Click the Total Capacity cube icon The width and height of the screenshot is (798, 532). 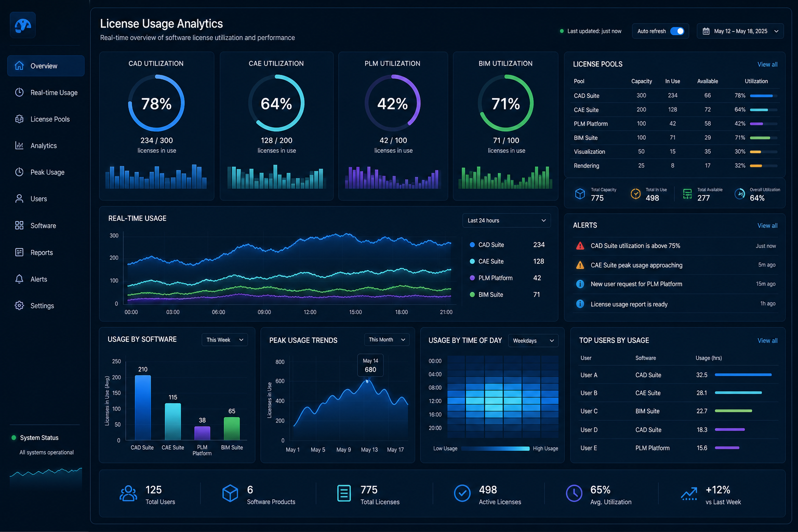(580, 194)
